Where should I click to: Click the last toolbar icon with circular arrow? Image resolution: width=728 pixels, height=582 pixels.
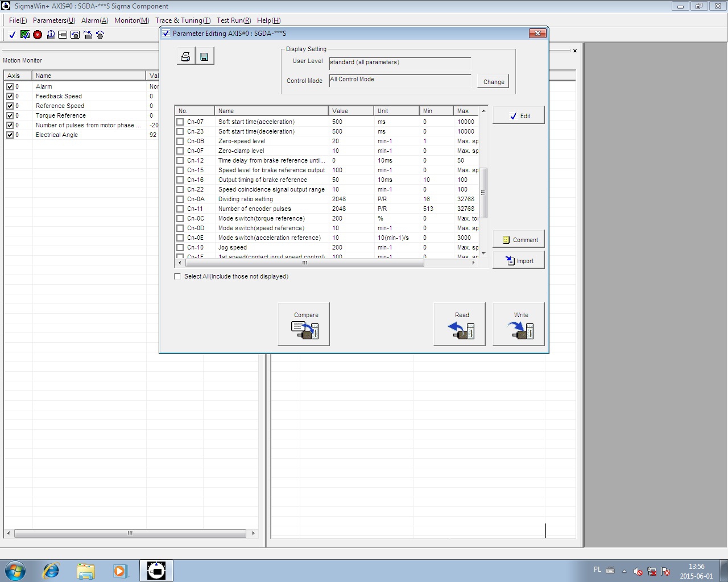coord(100,35)
